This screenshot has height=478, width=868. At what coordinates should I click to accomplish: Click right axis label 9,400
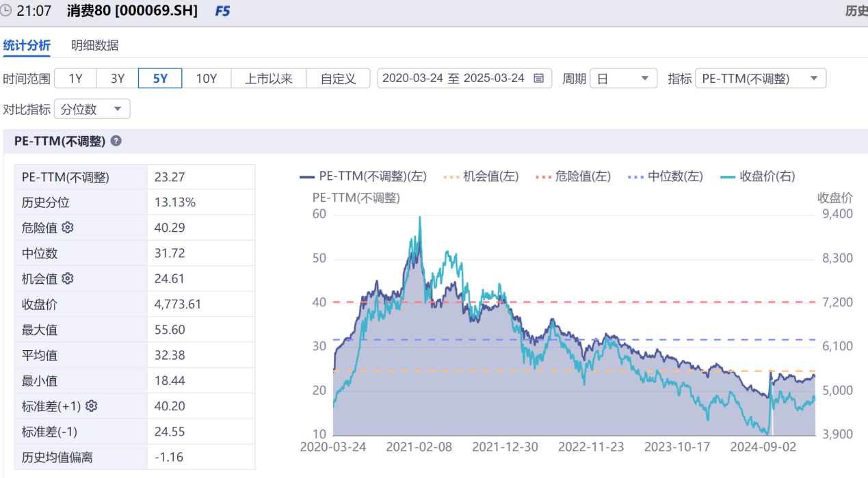click(x=836, y=214)
